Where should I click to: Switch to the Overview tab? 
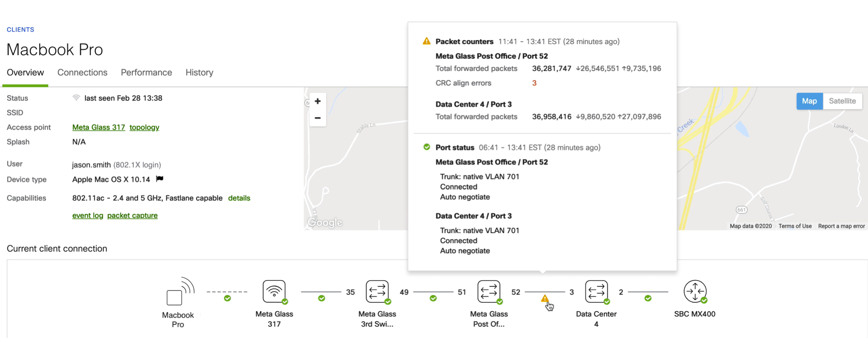(25, 73)
